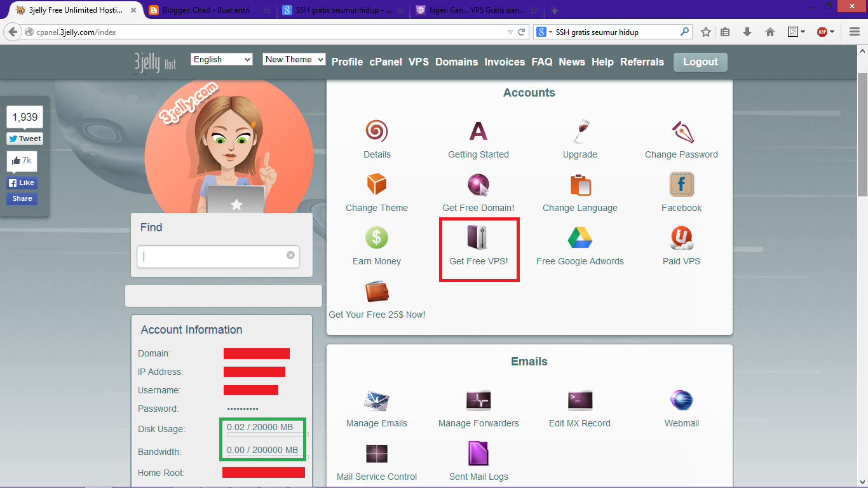Image resolution: width=868 pixels, height=488 pixels.
Task: Open the Profile menu item
Action: click(347, 62)
